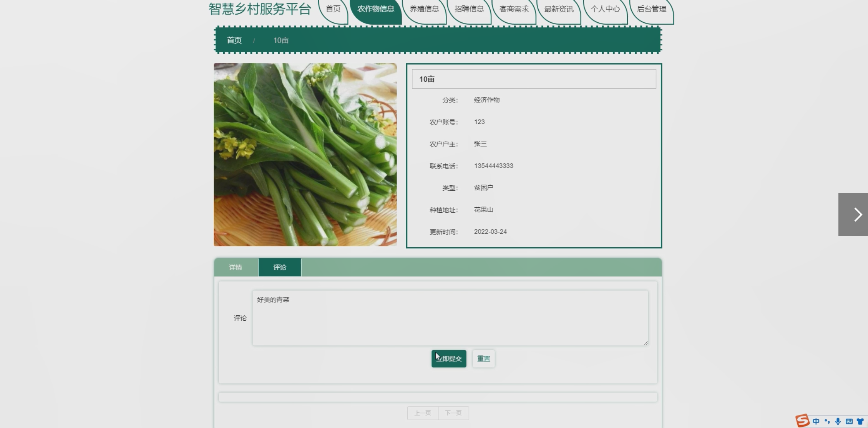Toggle punctuation mode in IME bar

(x=827, y=421)
